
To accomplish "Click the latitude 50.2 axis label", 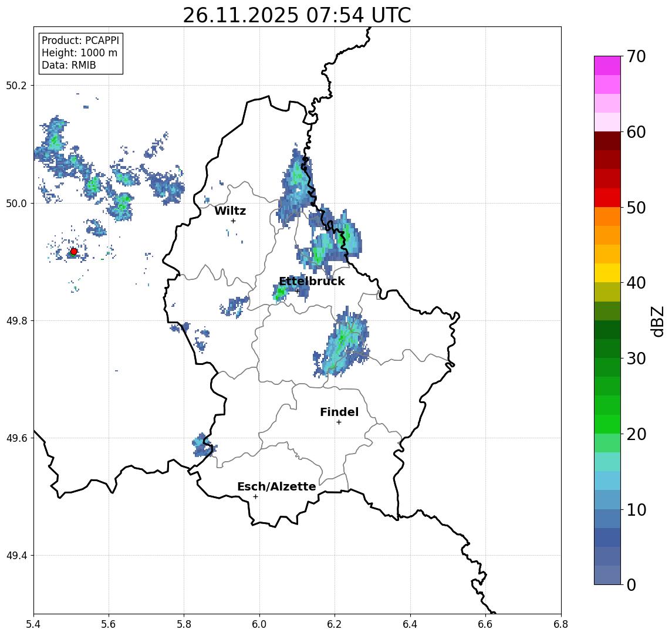I will pyautogui.click(x=16, y=85).
